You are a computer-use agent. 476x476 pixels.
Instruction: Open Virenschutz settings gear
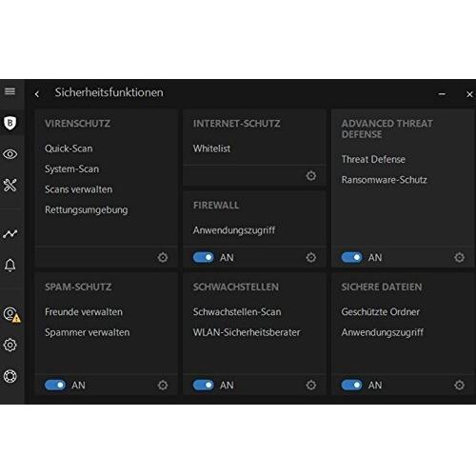pos(163,257)
